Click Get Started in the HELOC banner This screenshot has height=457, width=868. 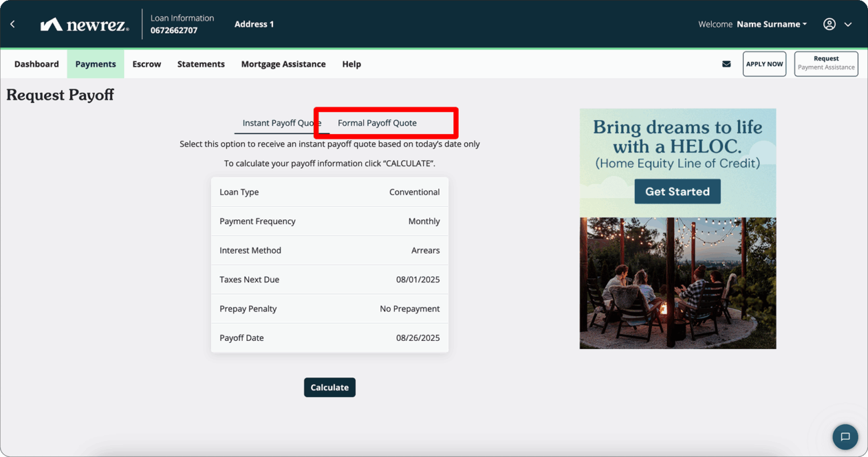(677, 191)
